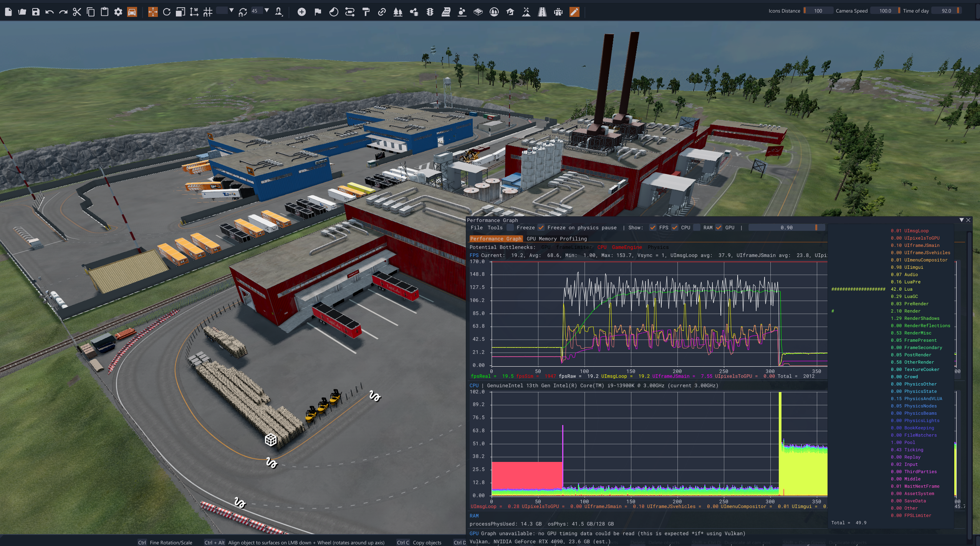Viewport: 980px width, 546px height.
Task: Select the flag marker tool
Action: pyautogui.click(x=318, y=12)
